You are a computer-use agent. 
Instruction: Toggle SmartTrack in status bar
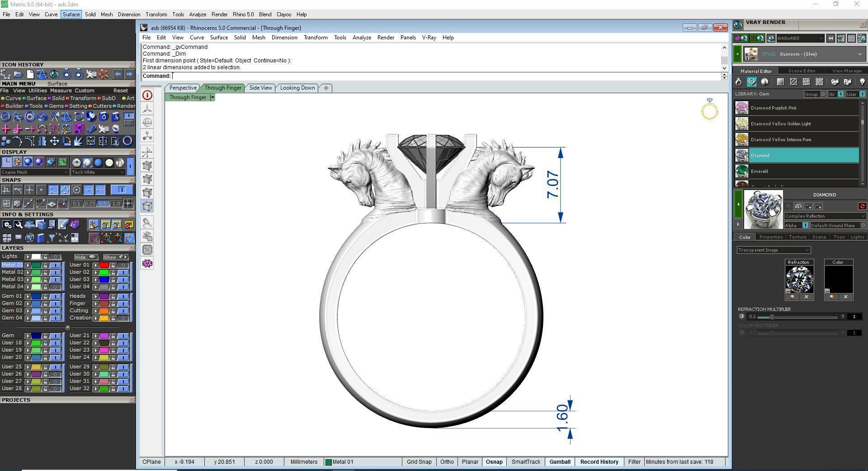coord(526,462)
